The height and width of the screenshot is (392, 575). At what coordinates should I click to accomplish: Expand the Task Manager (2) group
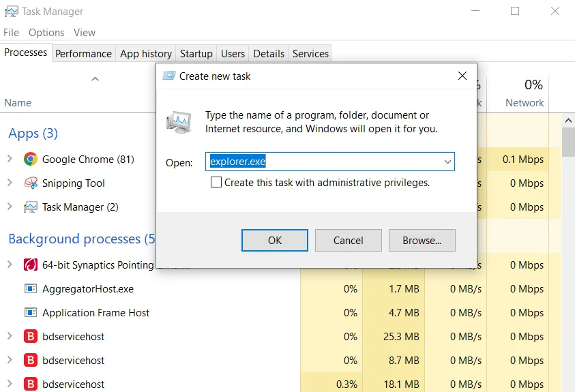[10, 207]
